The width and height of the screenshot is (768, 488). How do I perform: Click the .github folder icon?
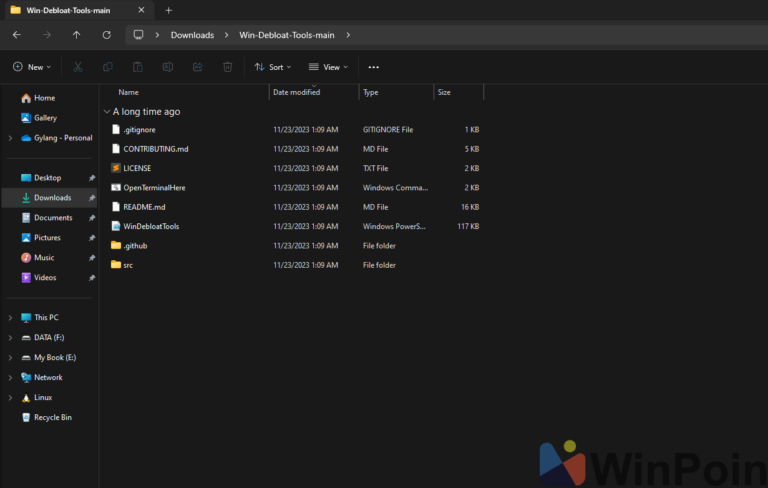(x=116, y=245)
